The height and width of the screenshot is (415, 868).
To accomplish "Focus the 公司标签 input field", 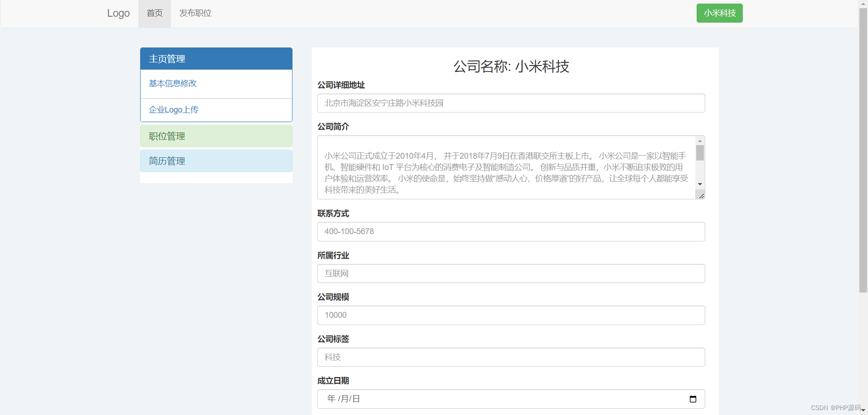I will (x=511, y=357).
